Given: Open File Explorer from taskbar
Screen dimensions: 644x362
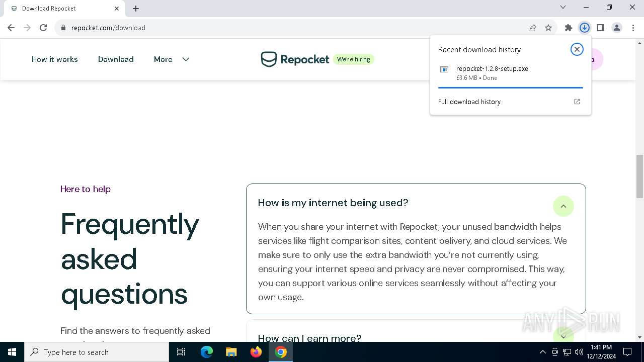Looking at the screenshot, I should coord(231,352).
